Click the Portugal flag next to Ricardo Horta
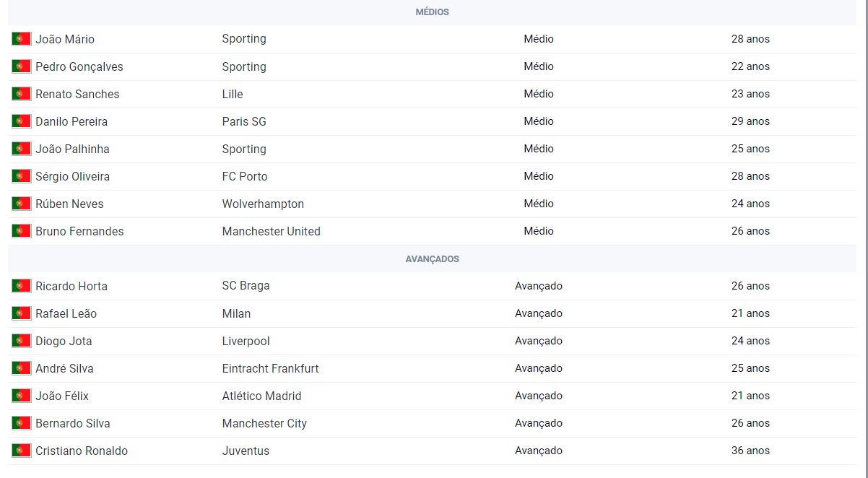The width and height of the screenshot is (868, 478). point(22,286)
